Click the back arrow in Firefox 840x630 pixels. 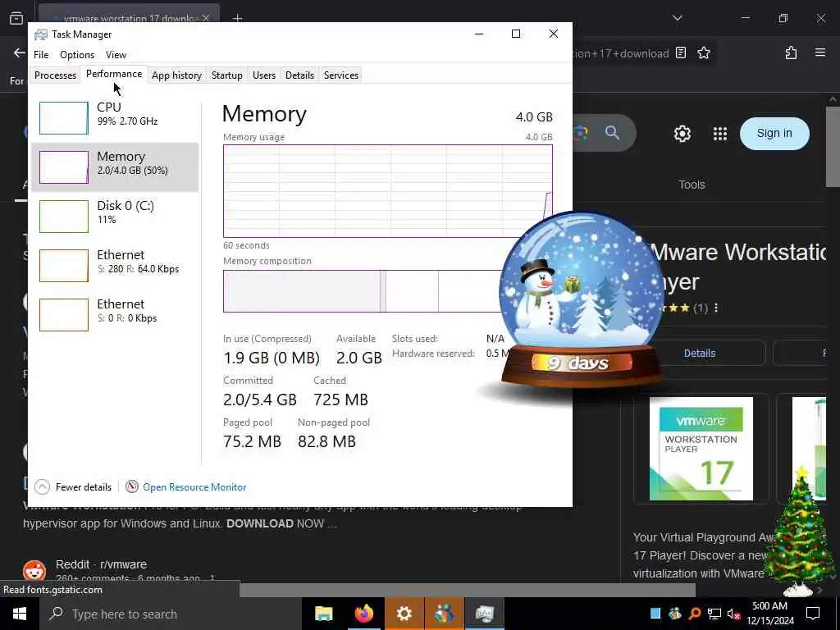tap(20, 52)
